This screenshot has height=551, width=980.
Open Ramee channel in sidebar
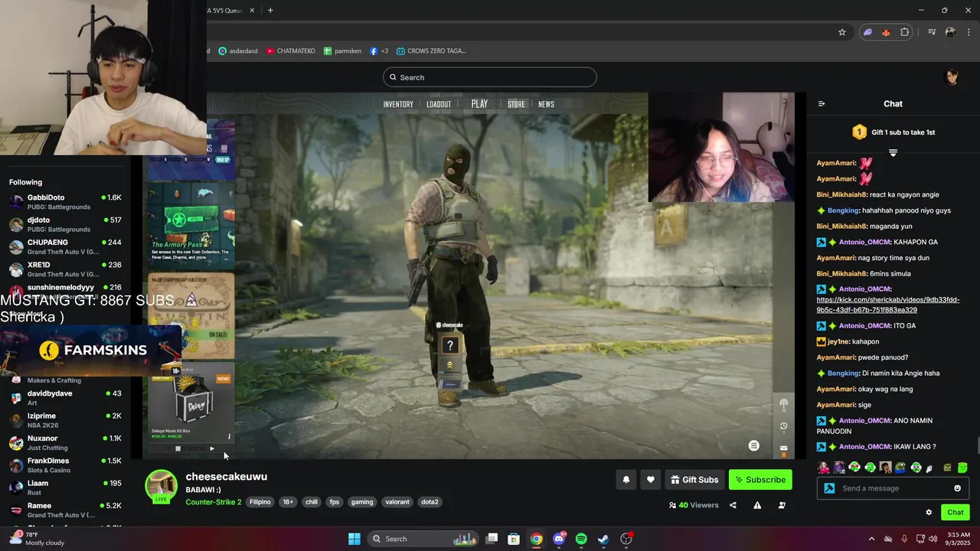[x=65, y=510]
